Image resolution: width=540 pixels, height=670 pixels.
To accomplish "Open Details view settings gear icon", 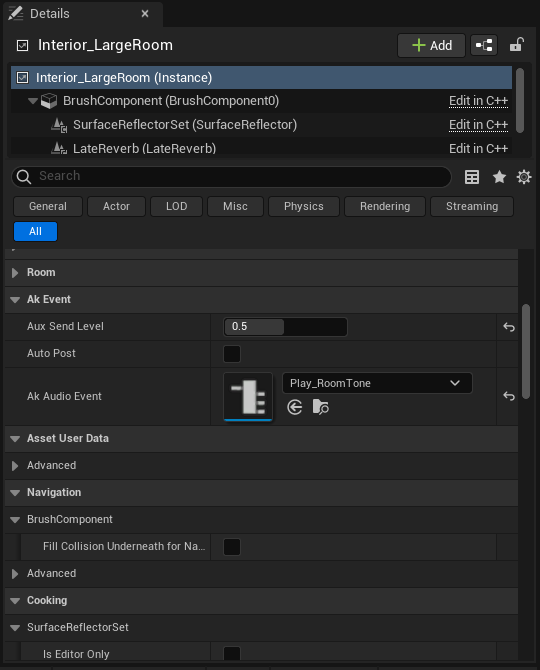I will pos(524,176).
